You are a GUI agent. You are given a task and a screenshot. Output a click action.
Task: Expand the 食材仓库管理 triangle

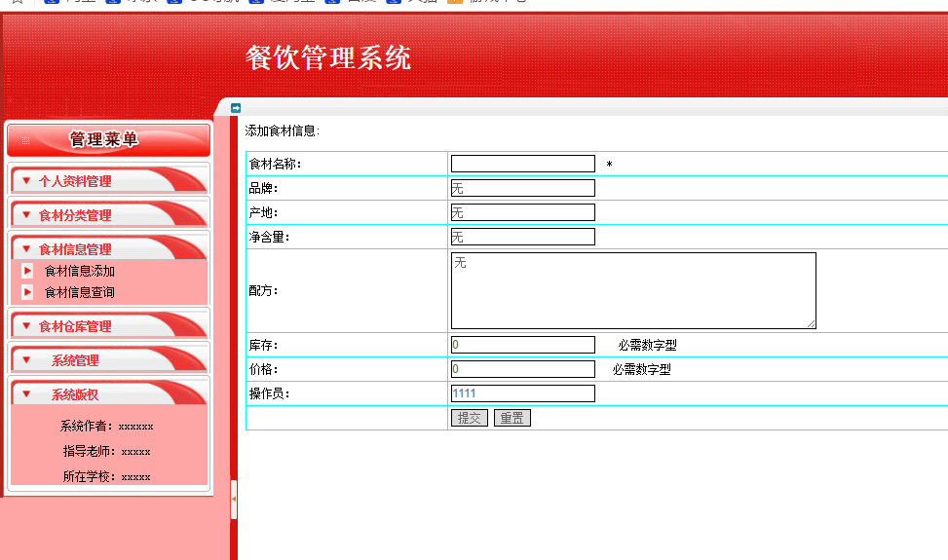click(x=26, y=325)
